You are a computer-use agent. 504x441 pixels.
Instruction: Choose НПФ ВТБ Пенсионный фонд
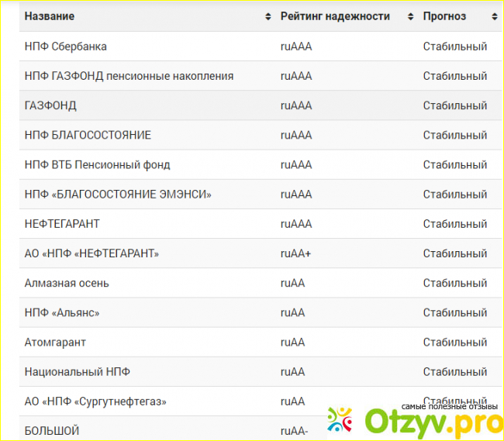pyautogui.click(x=97, y=164)
